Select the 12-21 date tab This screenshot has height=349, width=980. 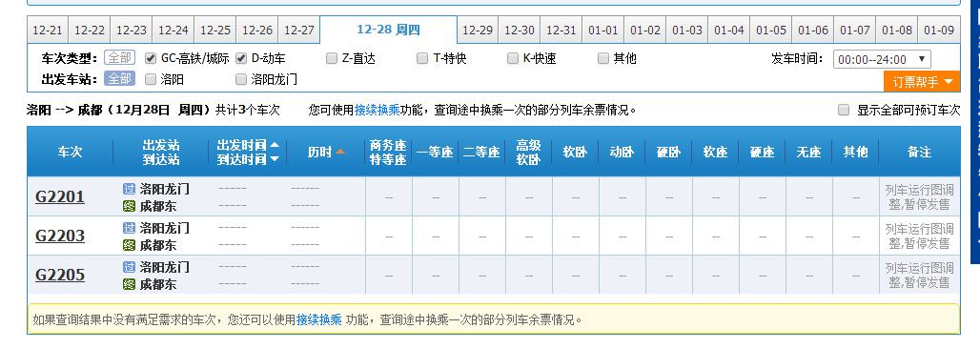point(48,30)
